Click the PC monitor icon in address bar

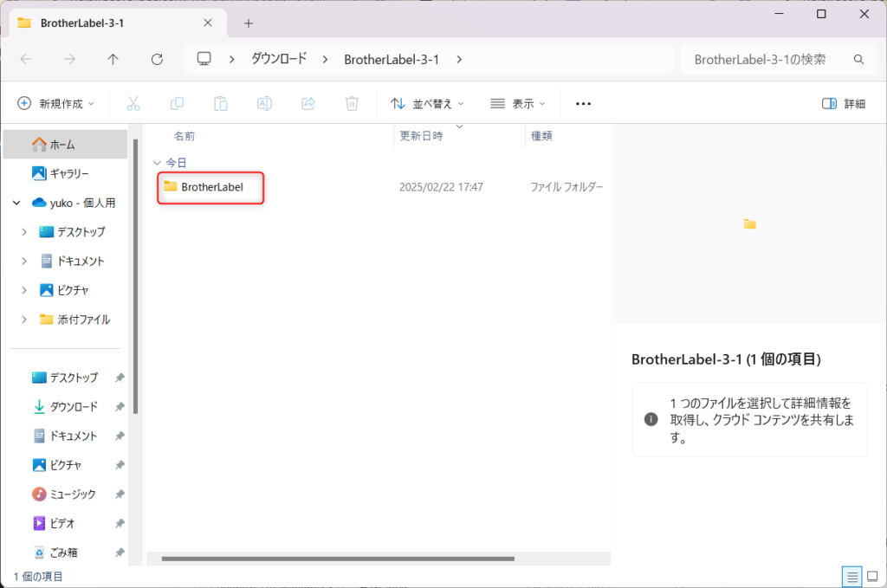tap(204, 59)
